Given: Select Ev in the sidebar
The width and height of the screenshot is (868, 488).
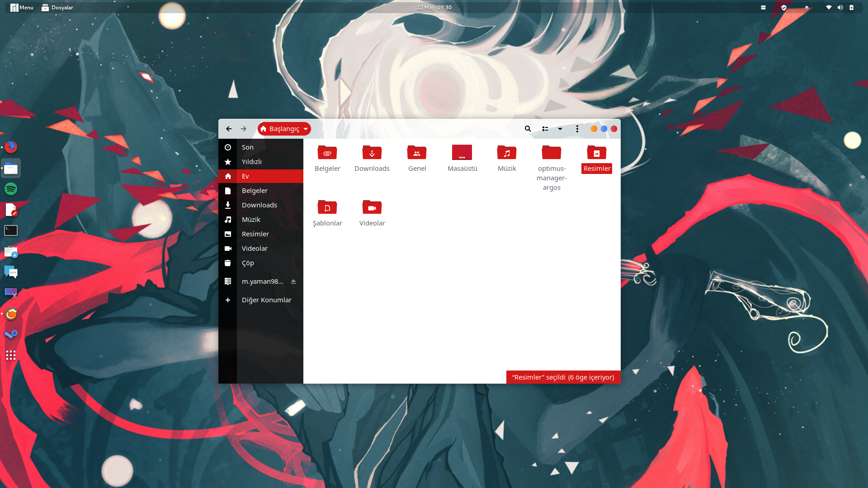Looking at the screenshot, I should pyautogui.click(x=261, y=176).
